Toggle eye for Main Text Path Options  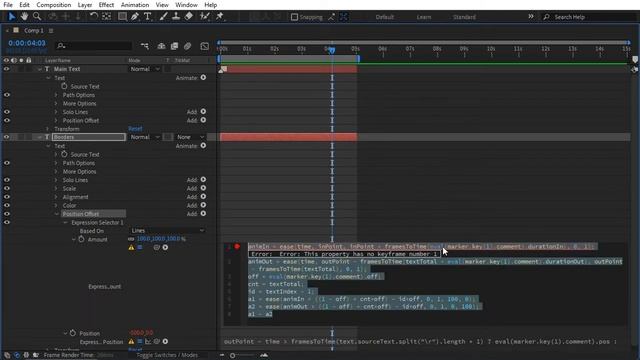click(x=7, y=95)
